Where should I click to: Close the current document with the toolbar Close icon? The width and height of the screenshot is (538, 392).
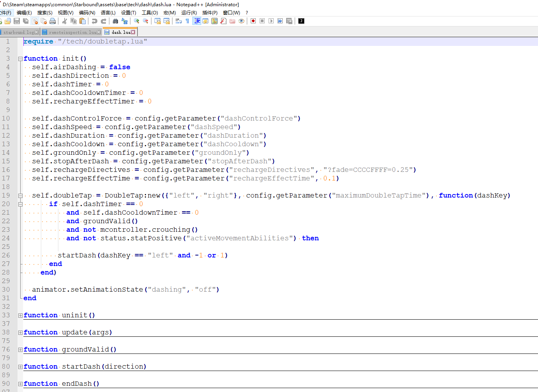click(x=35, y=21)
